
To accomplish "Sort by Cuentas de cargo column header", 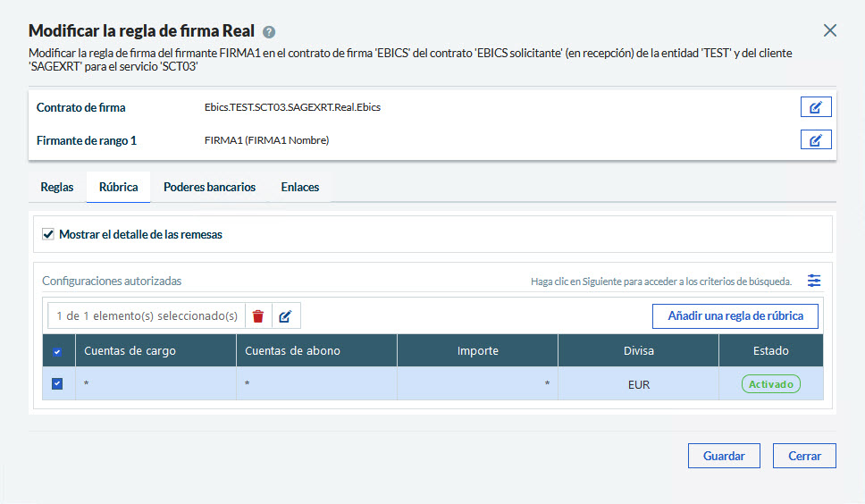I will [x=130, y=351].
